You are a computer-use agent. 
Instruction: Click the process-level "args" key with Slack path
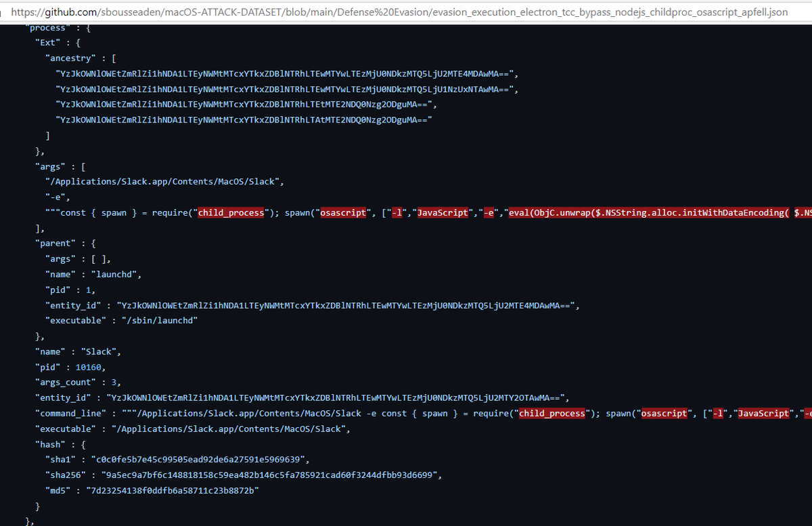(x=50, y=166)
